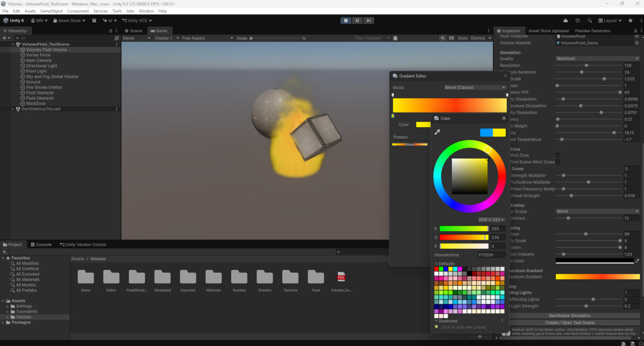
Task: Switch to the Scene tab
Action: [x=133, y=31]
